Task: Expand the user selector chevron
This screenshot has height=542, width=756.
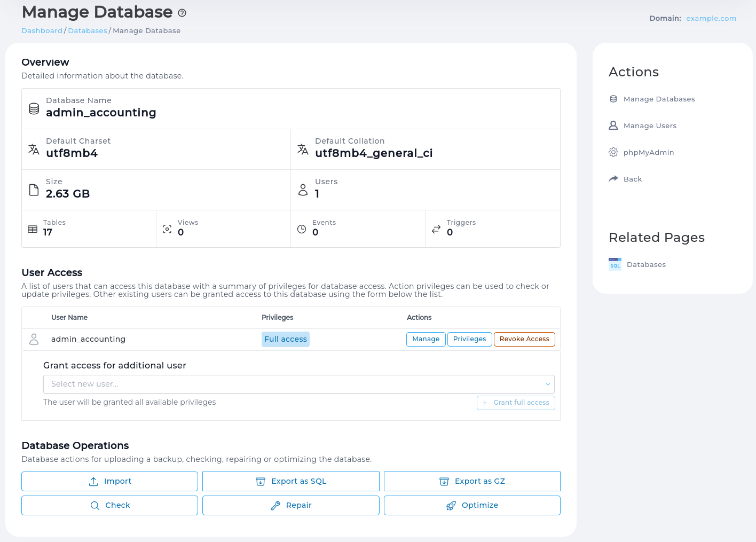Action: coord(548,384)
